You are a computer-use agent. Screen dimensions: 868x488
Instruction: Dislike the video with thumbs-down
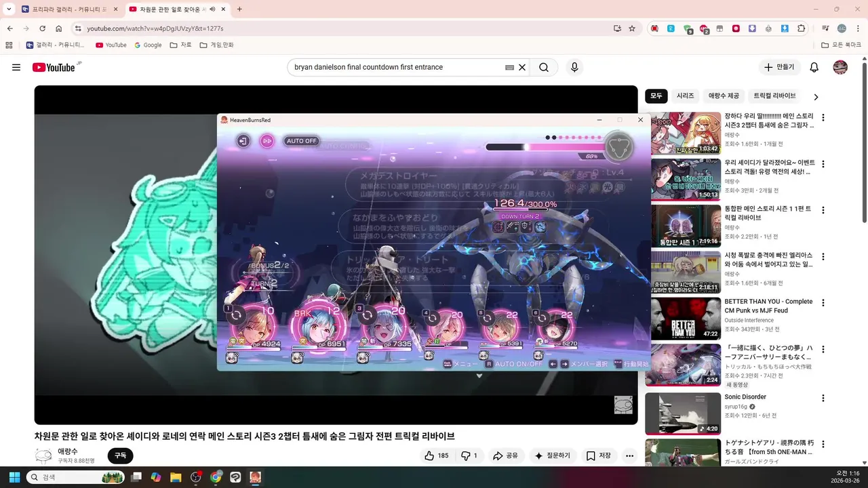click(x=469, y=455)
